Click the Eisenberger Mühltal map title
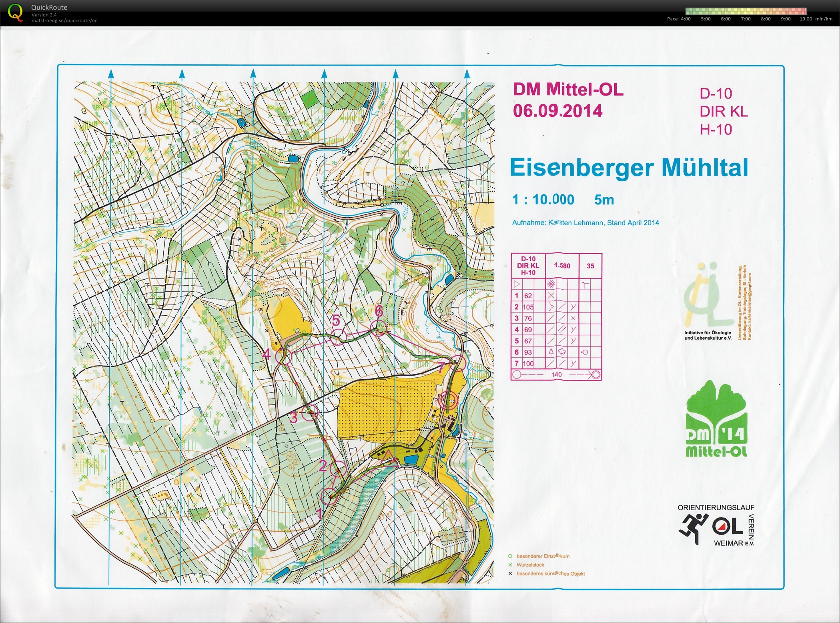Screen dimensions: 840x623 click(629, 168)
